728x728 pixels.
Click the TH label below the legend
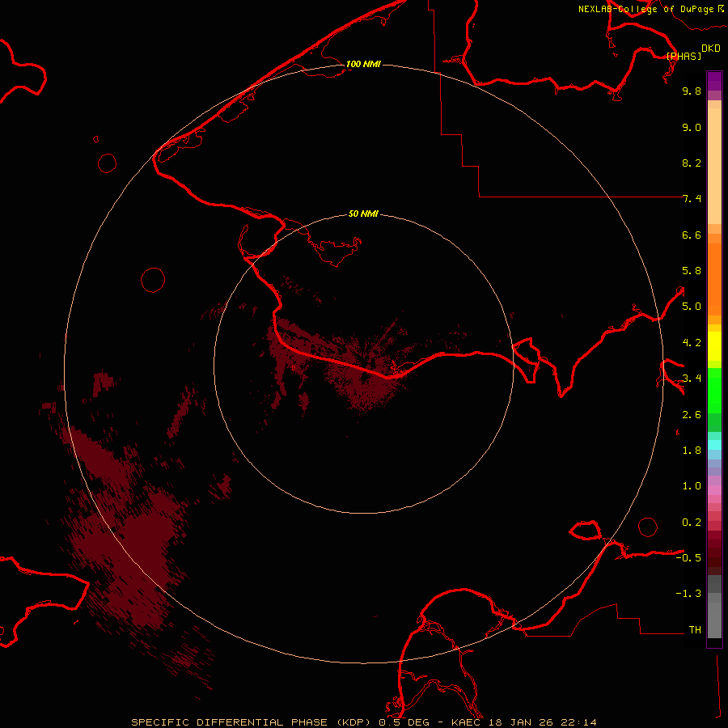click(694, 629)
